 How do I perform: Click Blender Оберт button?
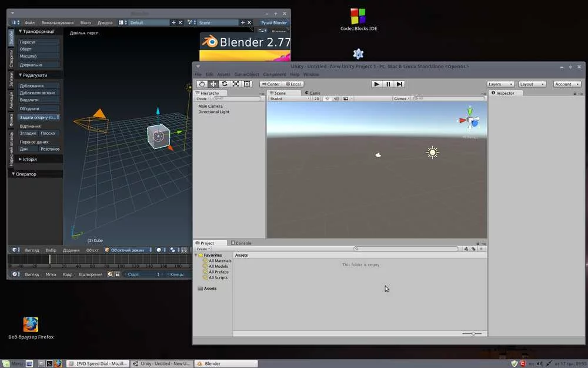39,49
